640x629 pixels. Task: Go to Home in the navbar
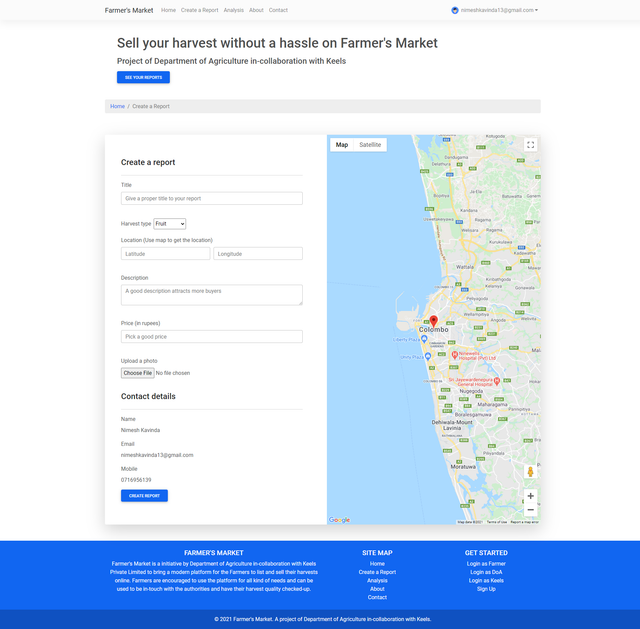pos(168,10)
